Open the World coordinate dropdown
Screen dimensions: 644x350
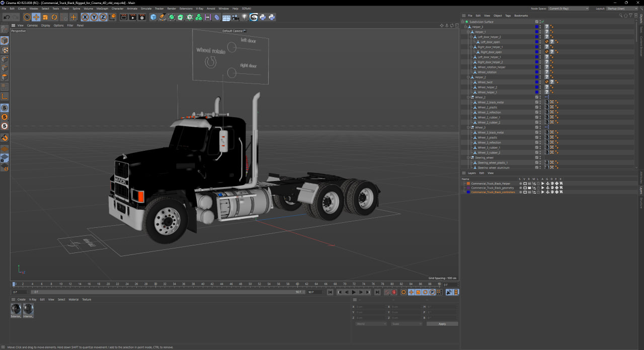tap(371, 324)
